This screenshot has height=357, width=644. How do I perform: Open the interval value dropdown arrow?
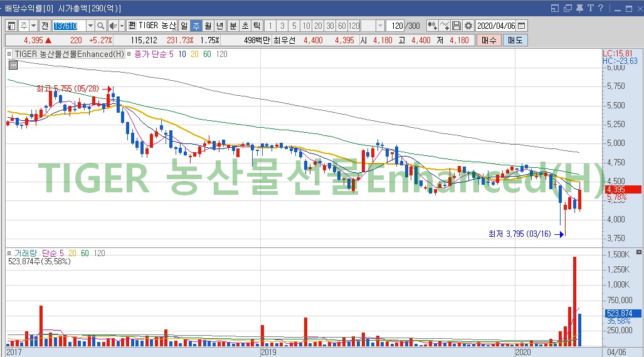pyautogui.click(x=380, y=26)
